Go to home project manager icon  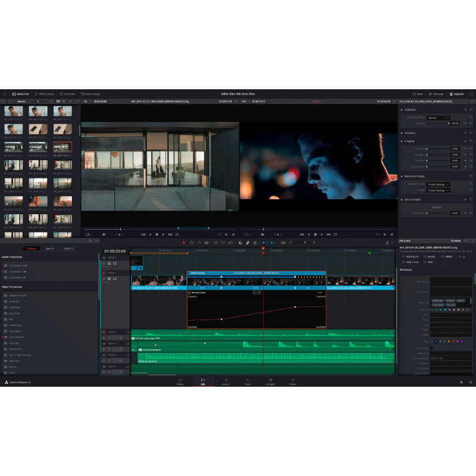(461, 382)
